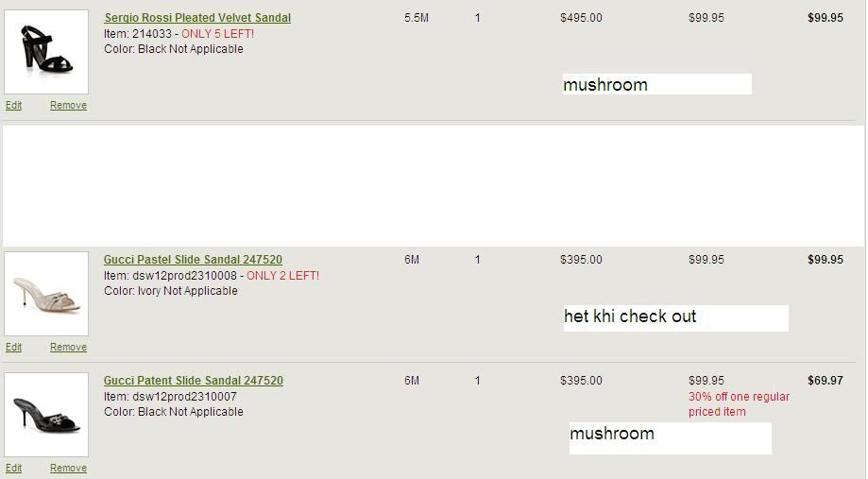Click the ivory Gucci slide sandal thumbnail
Image resolution: width=868 pixels, height=479 pixels.
46,294
